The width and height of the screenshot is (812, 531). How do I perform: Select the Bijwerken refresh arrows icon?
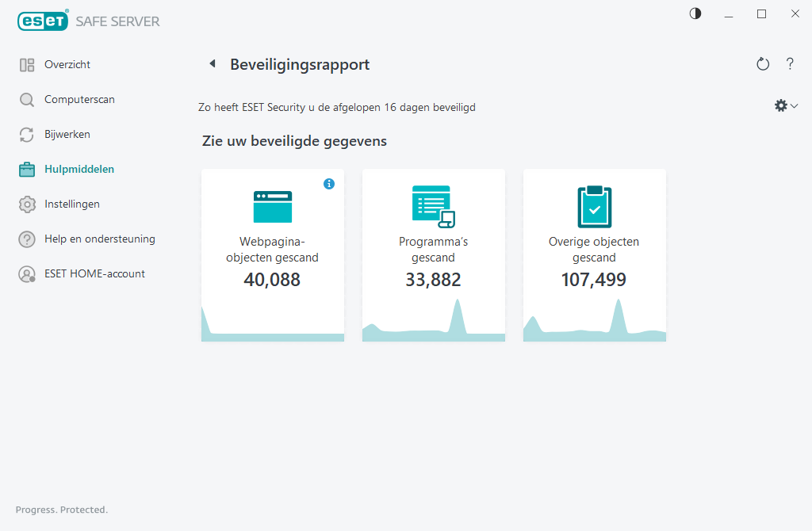click(27, 135)
